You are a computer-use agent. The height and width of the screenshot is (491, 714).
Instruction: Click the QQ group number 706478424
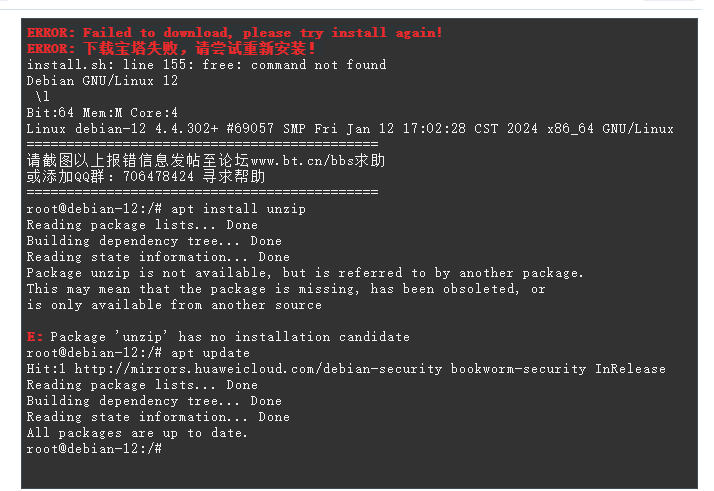[158, 177]
